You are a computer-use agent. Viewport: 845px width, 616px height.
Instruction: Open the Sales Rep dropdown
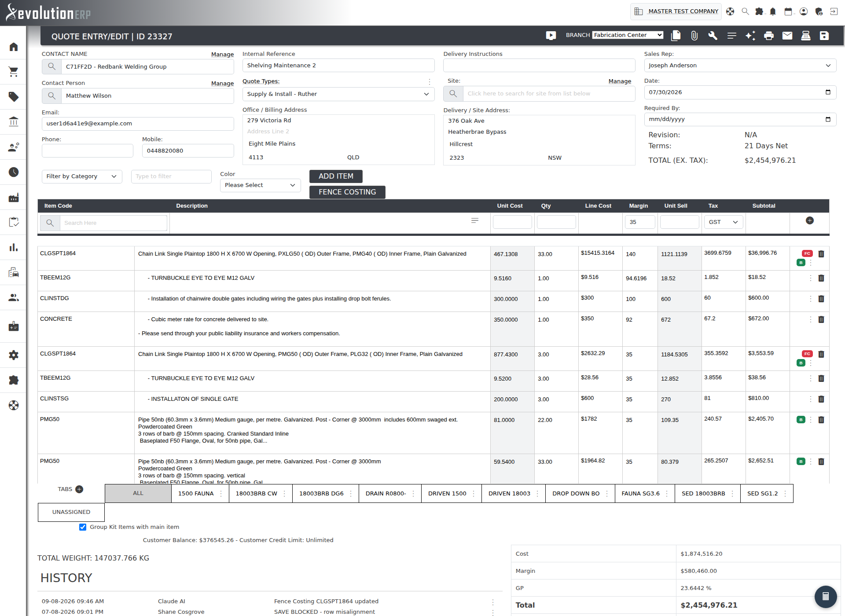click(740, 66)
